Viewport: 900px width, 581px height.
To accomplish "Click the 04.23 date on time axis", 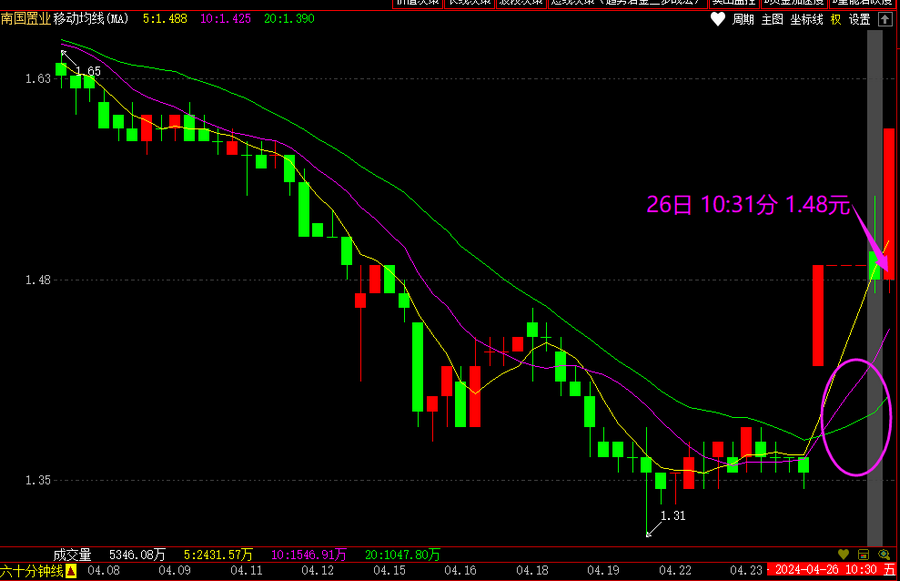I will pos(746,571).
